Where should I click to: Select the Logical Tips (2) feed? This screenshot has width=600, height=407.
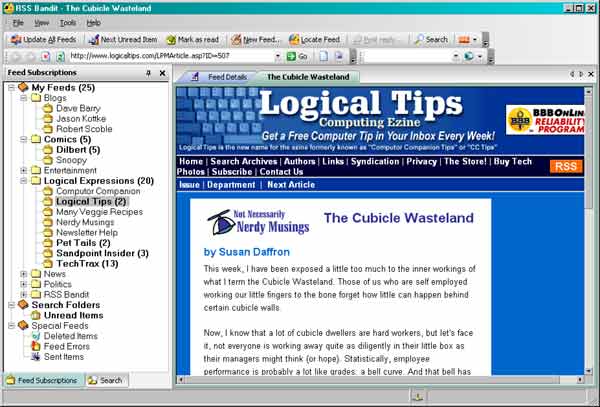click(x=91, y=201)
